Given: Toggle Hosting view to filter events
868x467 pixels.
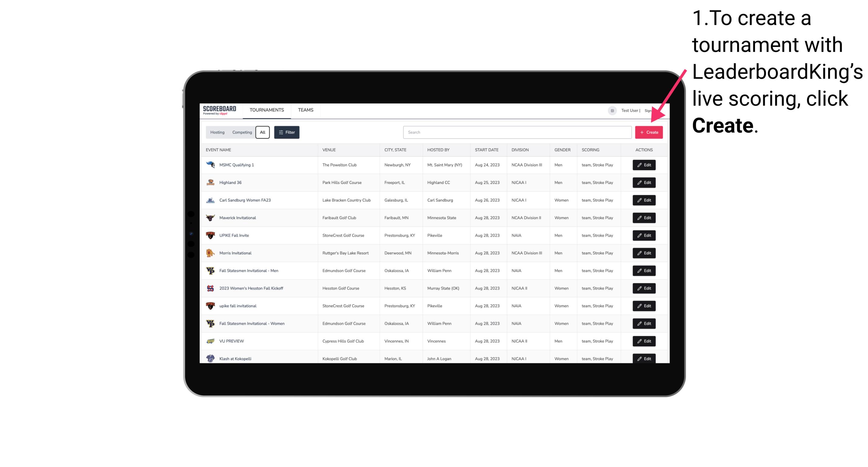Looking at the screenshot, I should [x=217, y=132].
